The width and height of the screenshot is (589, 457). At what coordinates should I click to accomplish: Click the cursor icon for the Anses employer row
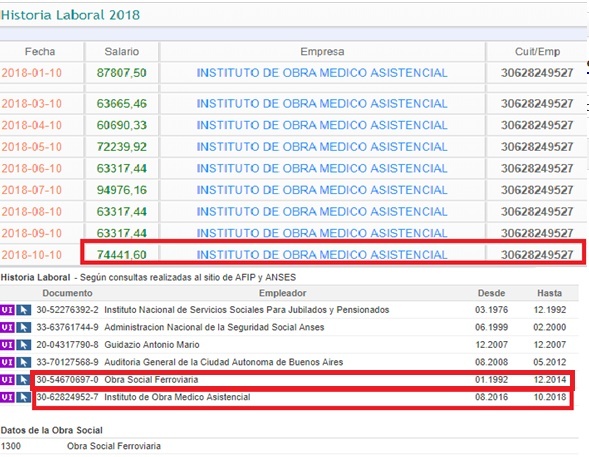(23, 327)
